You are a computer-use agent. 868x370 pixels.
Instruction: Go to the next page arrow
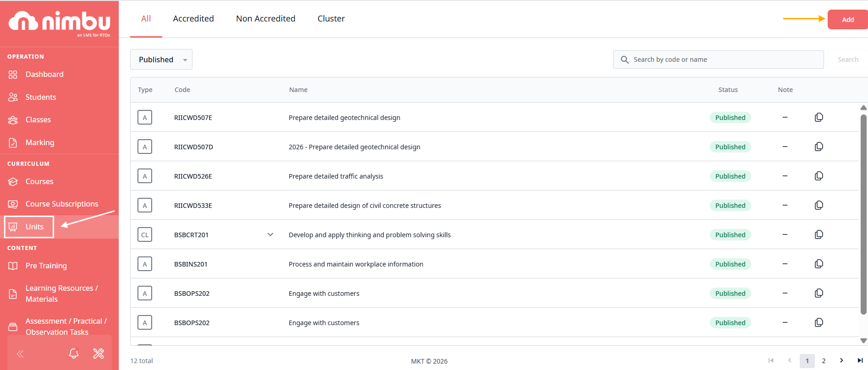(841, 360)
